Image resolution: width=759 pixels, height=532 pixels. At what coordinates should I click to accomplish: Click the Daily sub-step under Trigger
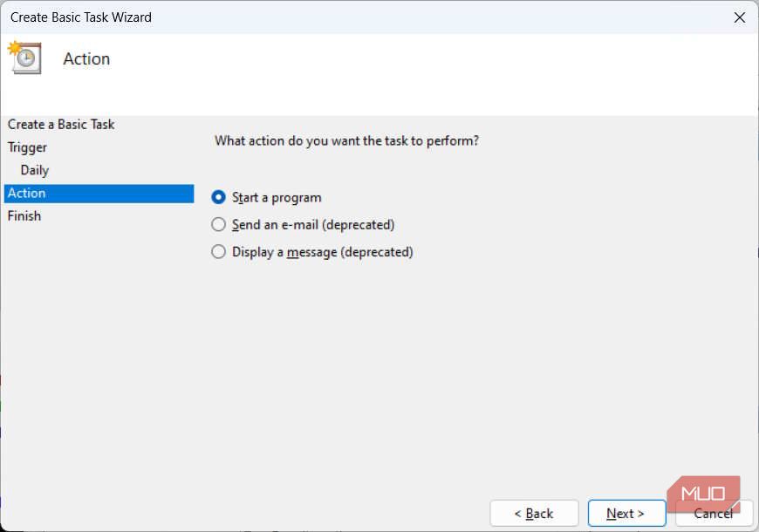[34, 169]
